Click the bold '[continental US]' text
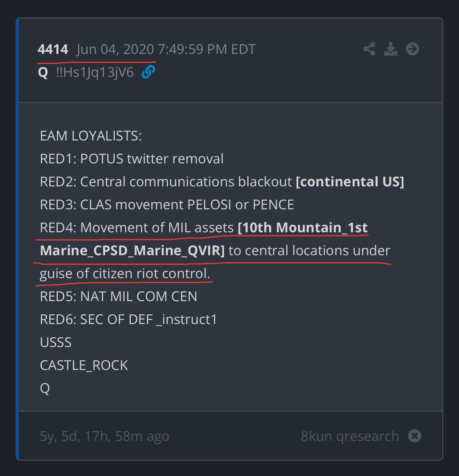Image resolution: width=459 pixels, height=476 pixels. pos(350,182)
